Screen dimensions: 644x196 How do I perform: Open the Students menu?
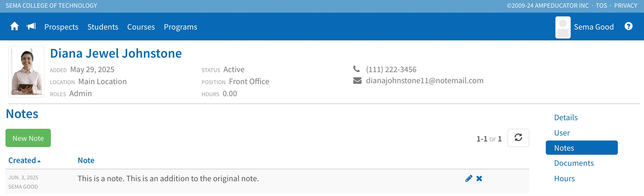tap(103, 27)
